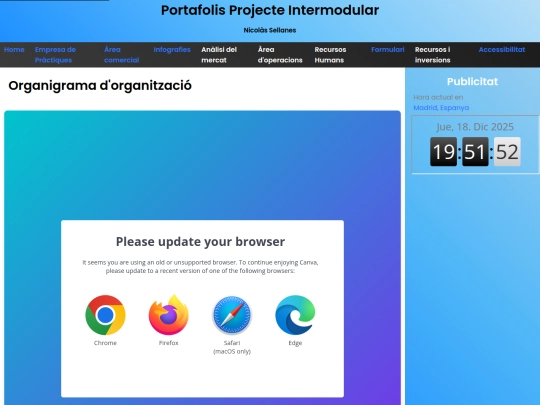Click the Safari compass icon
The image size is (540, 405).
(x=232, y=315)
